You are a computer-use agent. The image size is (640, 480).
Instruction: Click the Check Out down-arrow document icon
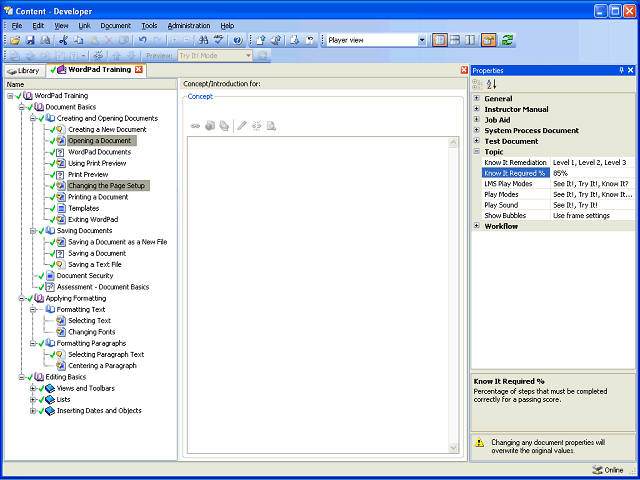[295, 40]
